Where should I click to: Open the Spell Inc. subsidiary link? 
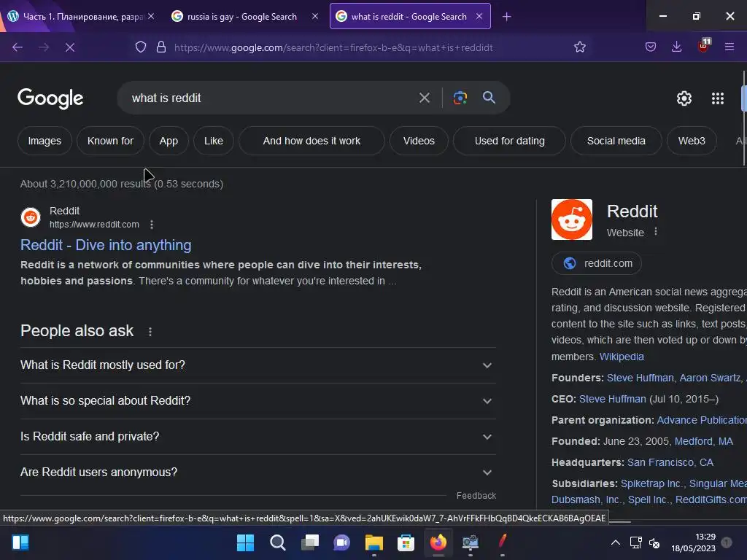(x=648, y=500)
